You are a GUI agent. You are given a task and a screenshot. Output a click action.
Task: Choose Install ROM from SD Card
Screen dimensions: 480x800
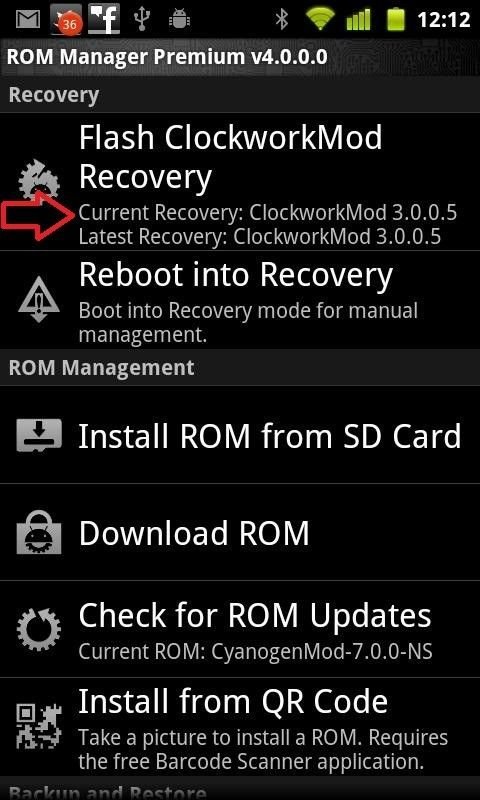tap(240, 435)
